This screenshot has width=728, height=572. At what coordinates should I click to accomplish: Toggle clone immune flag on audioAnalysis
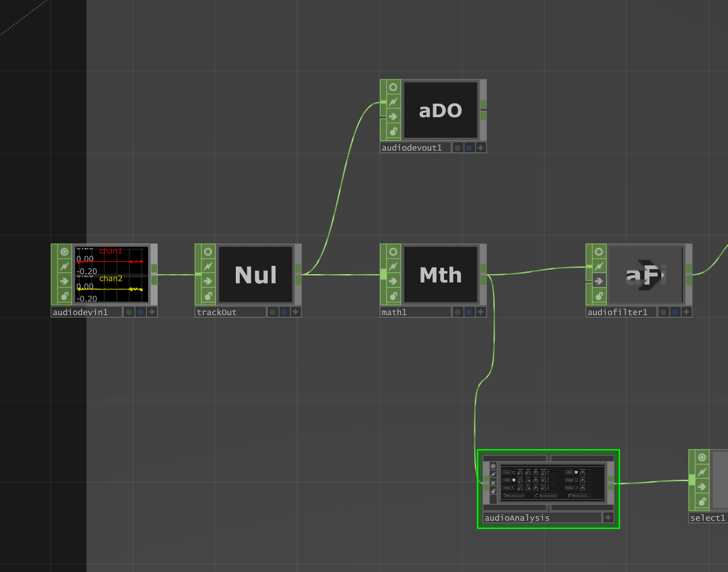[x=493, y=475]
